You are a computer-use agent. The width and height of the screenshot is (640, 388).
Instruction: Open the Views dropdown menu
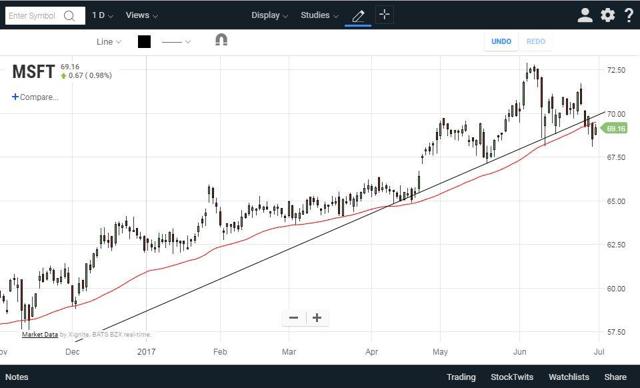pyautogui.click(x=141, y=16)
